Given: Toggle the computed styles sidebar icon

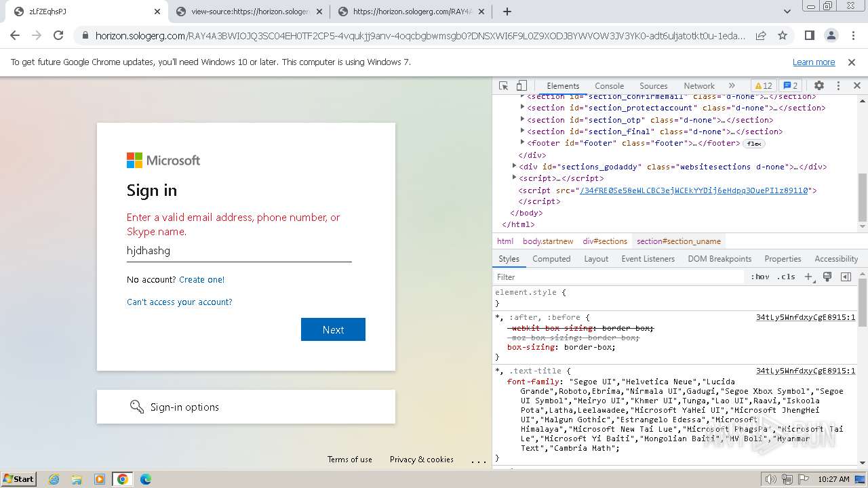Looking at the screenshot, I should coord(846,277).
